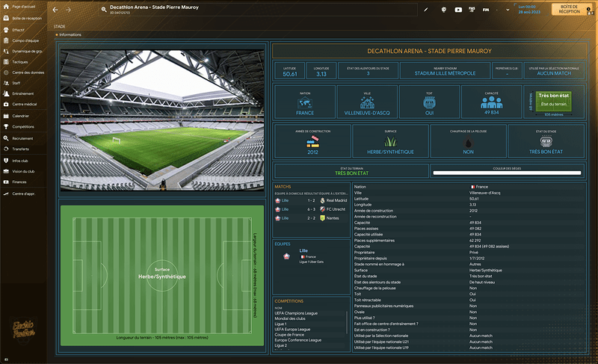Image resolution: width=598 pixels, height=364 pixels.
Task: Click the date Lun 00:00 28 août 2023
Action: [x=529, y=9]
